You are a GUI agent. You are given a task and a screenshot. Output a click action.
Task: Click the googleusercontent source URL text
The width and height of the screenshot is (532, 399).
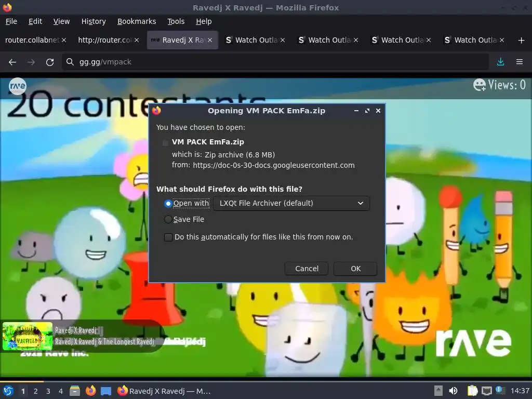point(274,165)
